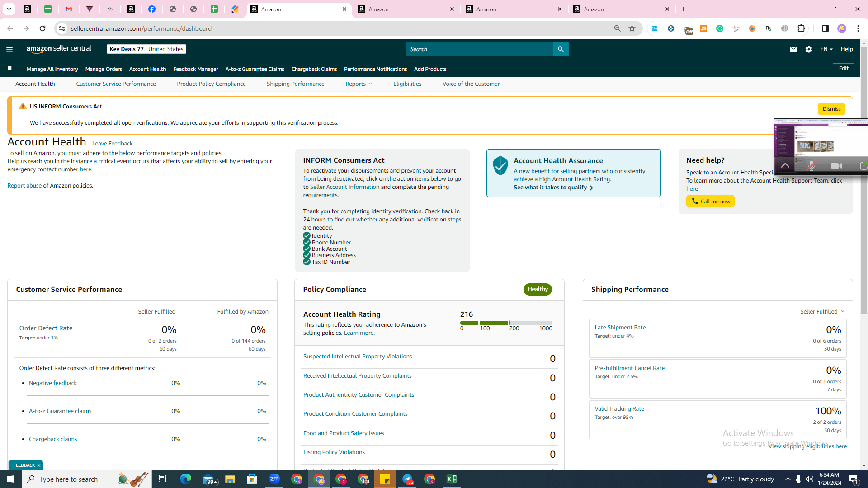868x488 pixels.
Task: Open Zoom from the taskbar
Action: click(x=274, y=479)
